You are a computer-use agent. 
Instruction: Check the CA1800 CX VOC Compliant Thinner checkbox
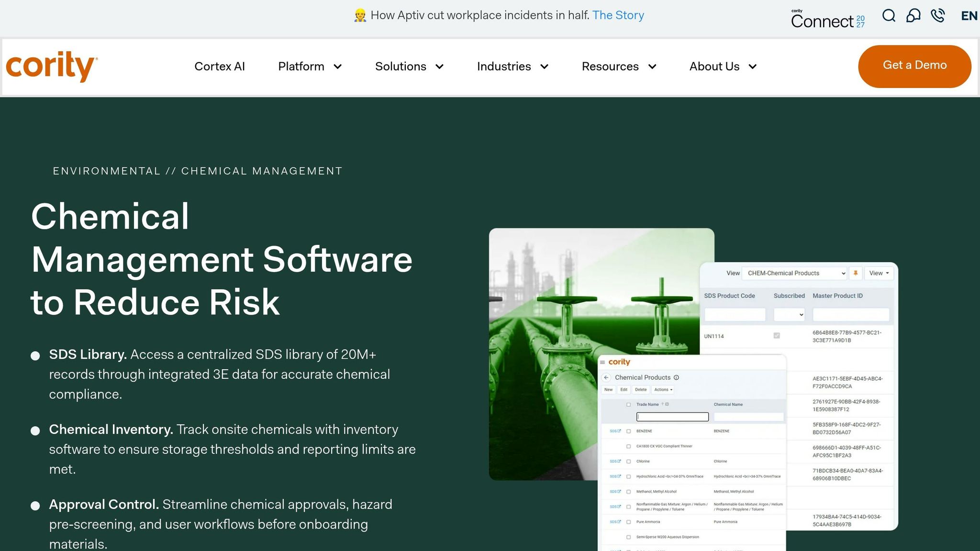pyautogui.click(x=629, y=446)
